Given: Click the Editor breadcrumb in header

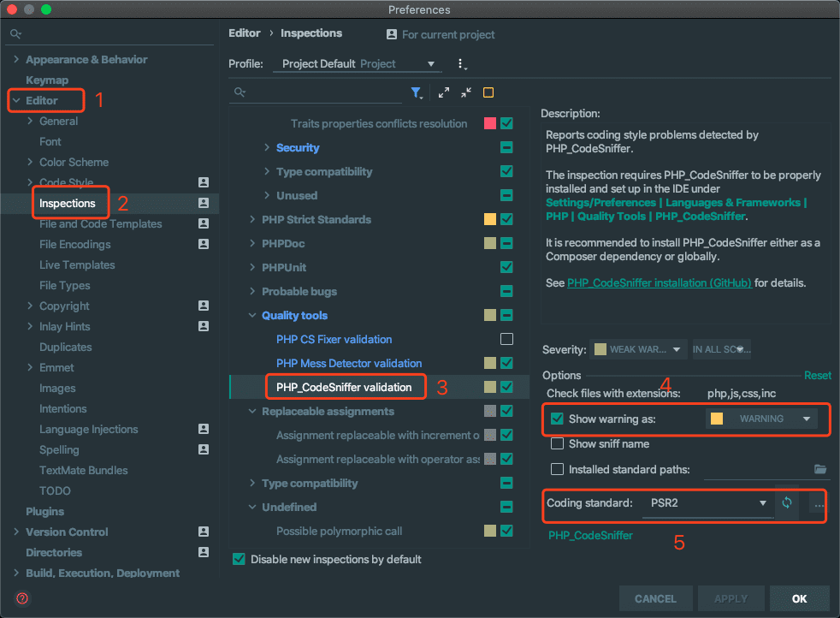Looking at the screenshot, I should pos(245,33).
